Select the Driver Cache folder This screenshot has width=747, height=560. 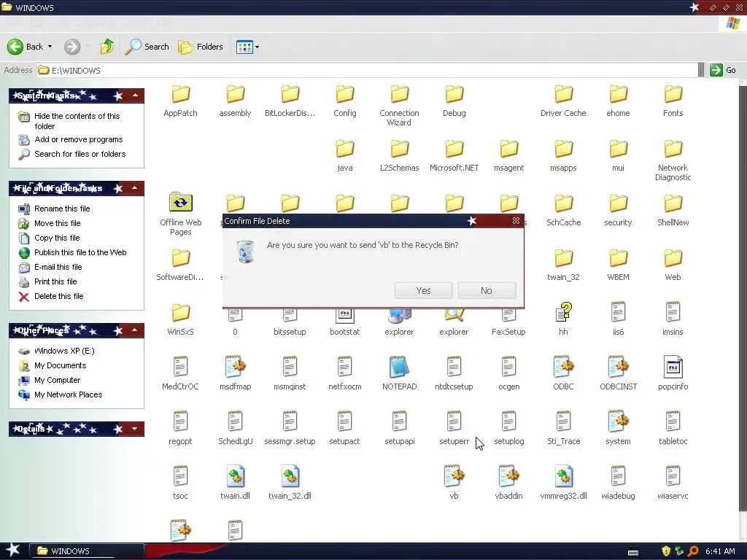563,101
